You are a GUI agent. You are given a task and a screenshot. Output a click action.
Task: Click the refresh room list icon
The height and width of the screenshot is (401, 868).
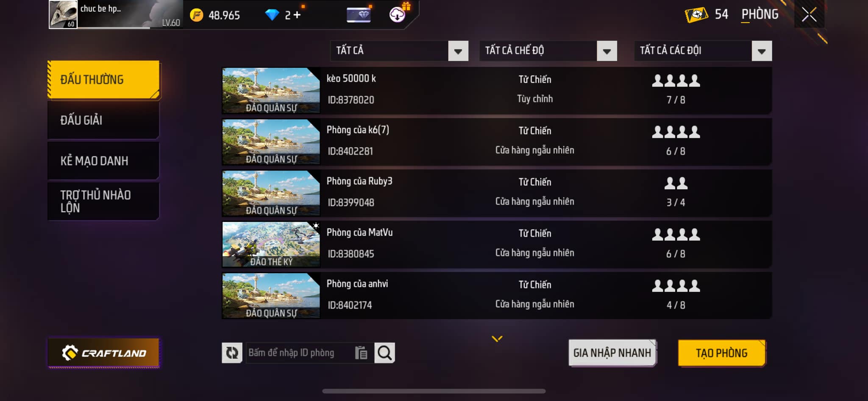coord(232,353)
